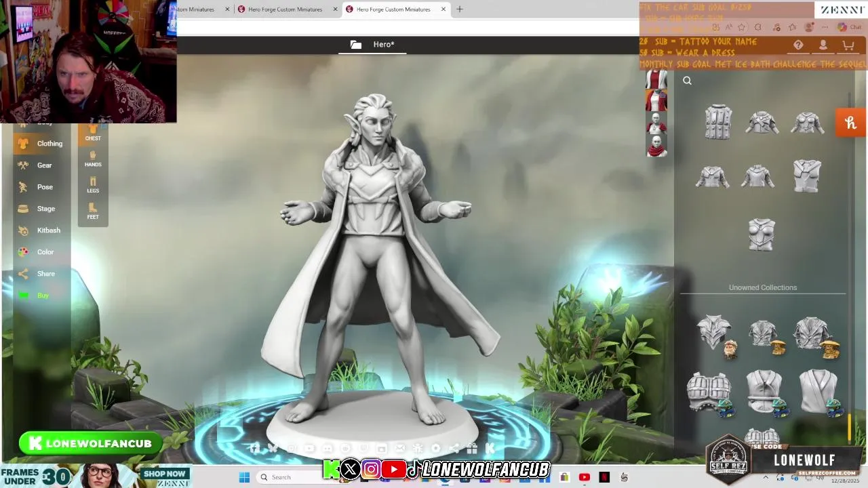
Task: Click the elf miniature figure
Action: [x=380, y=258]
